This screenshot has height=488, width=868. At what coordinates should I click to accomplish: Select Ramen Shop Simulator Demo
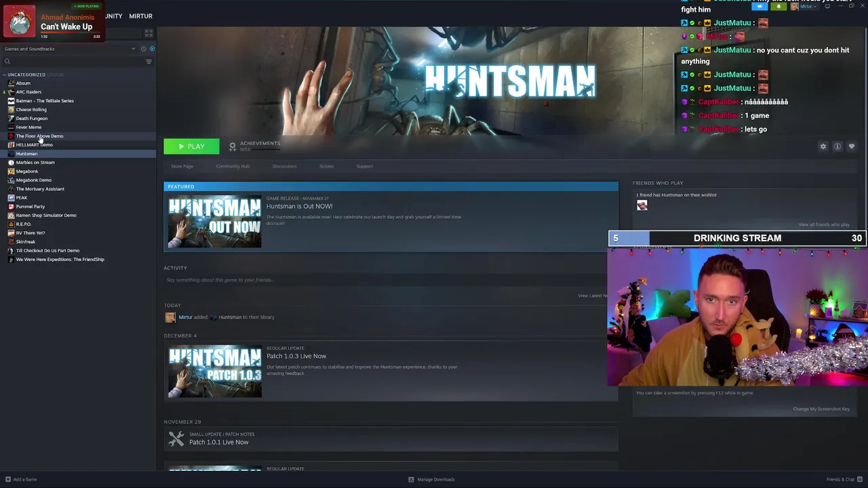46,216
